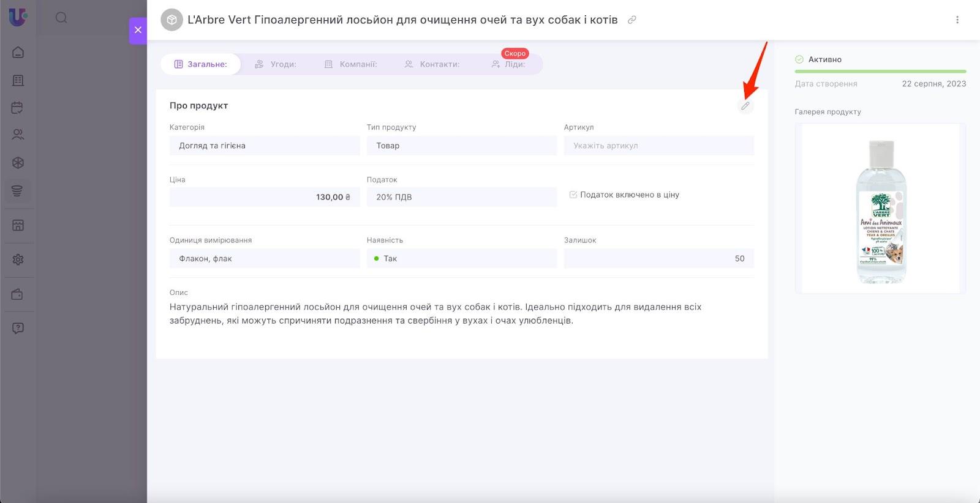Open the calendar tasks icon in sidebar

tap(18, 108)
